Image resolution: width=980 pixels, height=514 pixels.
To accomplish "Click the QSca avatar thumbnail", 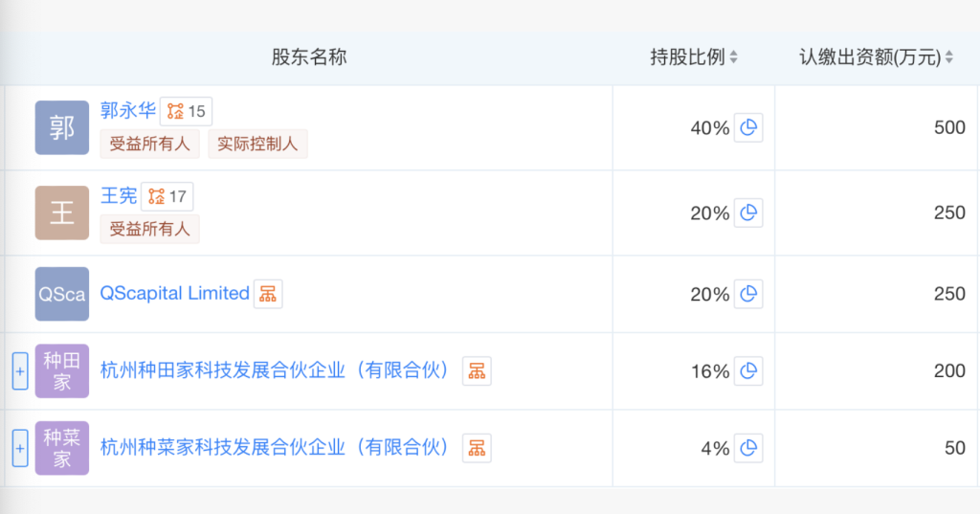I will 62,294.
